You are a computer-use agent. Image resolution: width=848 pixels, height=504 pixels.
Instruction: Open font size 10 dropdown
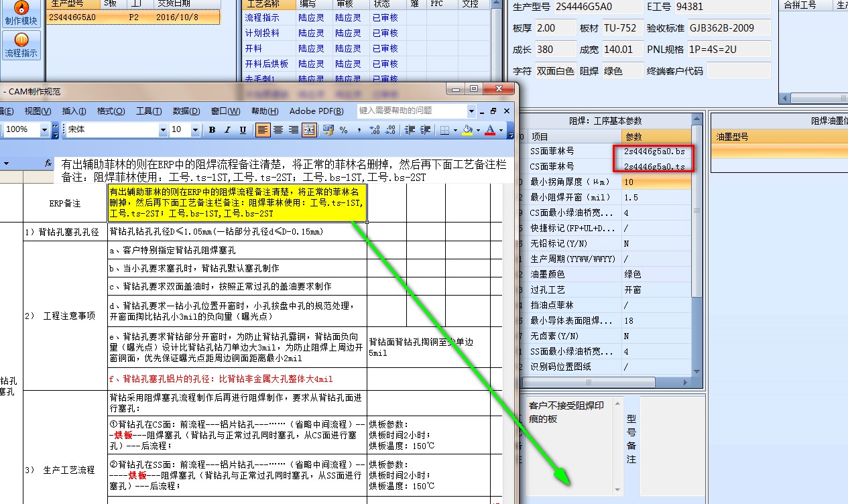pyautogui.click(x=195, y=129)
